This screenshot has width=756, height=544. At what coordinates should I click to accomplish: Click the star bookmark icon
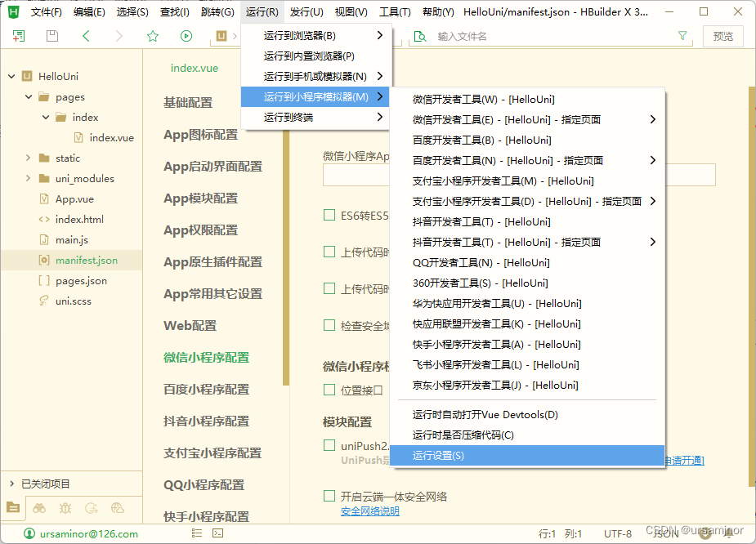click(153, 36)
